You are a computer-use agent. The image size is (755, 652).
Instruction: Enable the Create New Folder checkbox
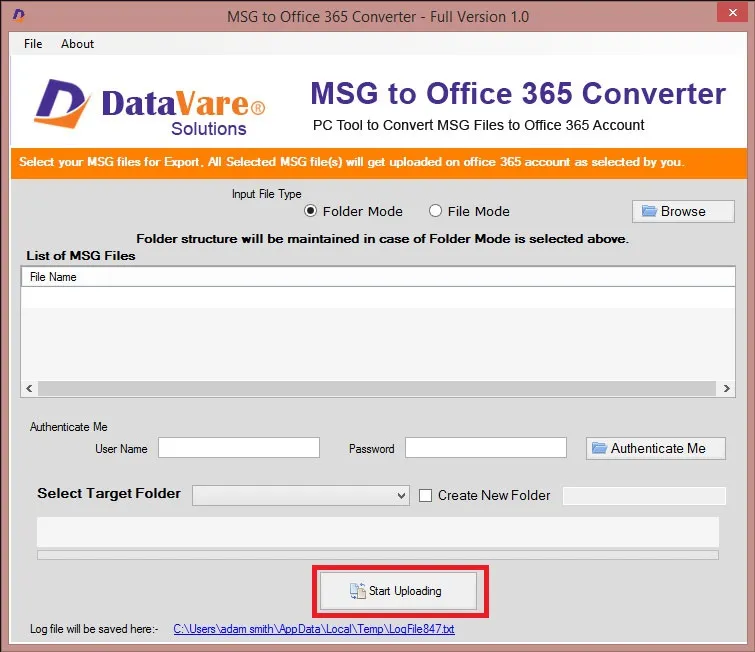(x=426, y=496)
